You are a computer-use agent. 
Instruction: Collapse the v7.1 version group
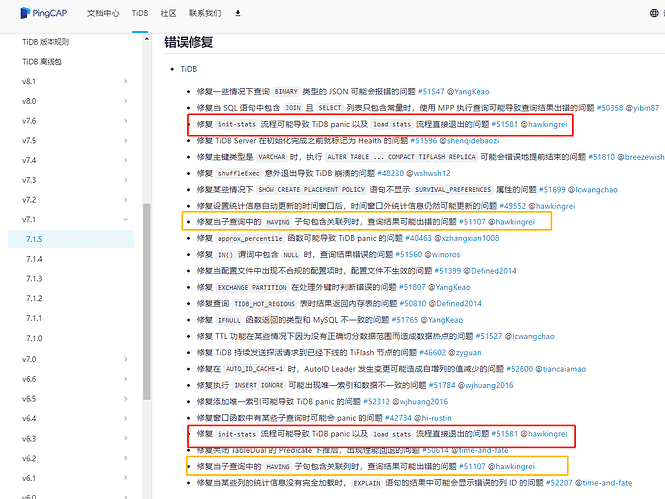point(126,220)
